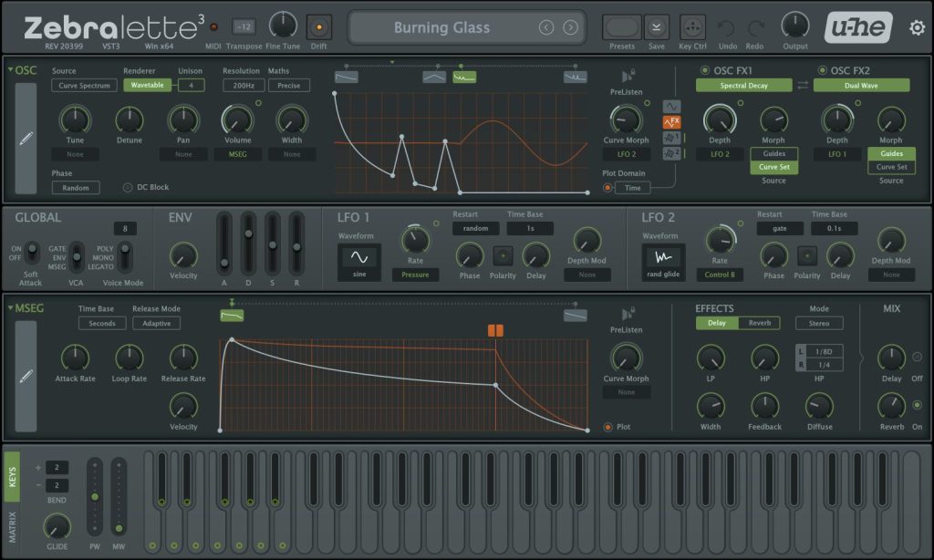Click the Adaptive release mode button
Image resolution: width=934 pixels, height=560 pixels.
[x=157, y=324]
